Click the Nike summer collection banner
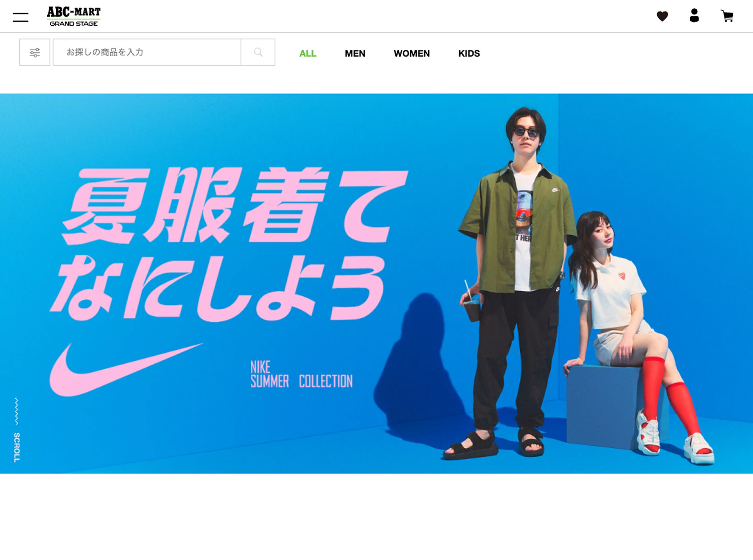The image size is (753, 560). tap(376, 284)
